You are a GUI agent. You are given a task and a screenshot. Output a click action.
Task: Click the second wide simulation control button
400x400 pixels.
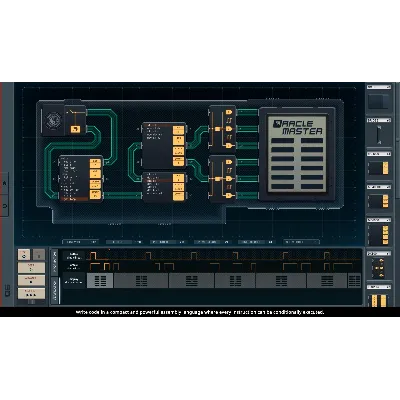point(31,280)
